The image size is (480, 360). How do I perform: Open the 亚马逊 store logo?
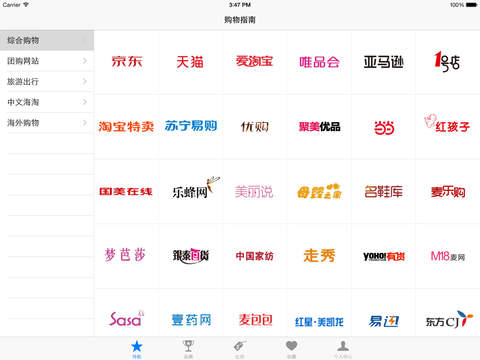coord(383,62)
